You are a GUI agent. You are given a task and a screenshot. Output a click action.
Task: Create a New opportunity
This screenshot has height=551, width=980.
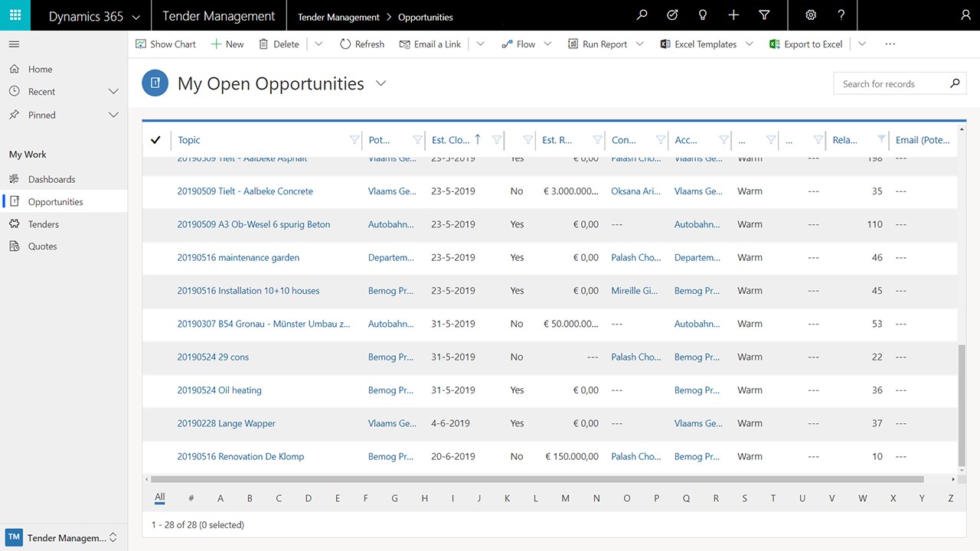tap(227, 44)
